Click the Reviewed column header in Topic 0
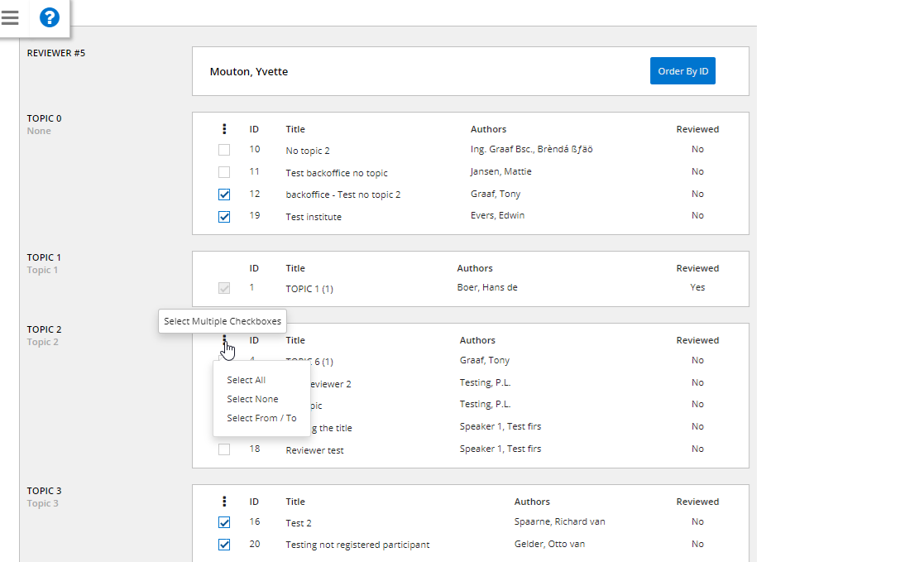The height and width of the screenshot is (562, 924). 697,129
